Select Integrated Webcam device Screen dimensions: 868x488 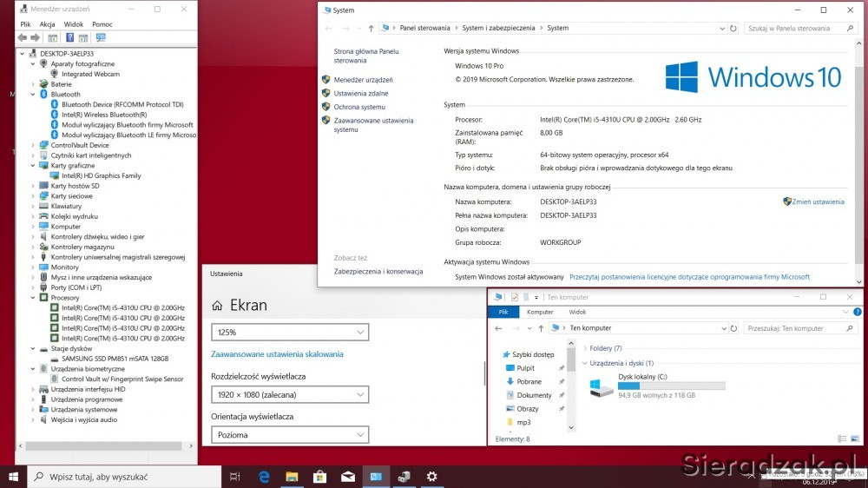(x=90, y=74)
